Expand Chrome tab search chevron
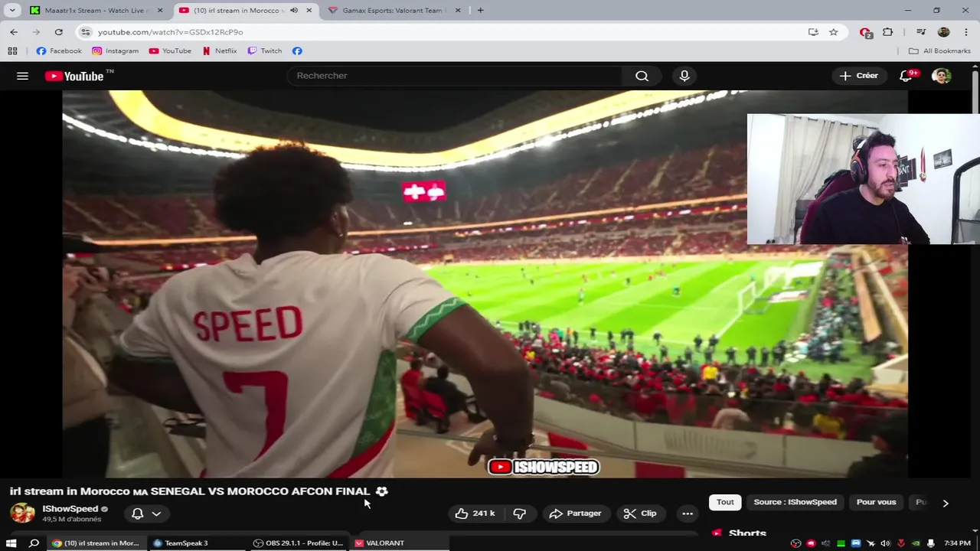This screenshot has width=980, height=551. click(x=11, y=10)
